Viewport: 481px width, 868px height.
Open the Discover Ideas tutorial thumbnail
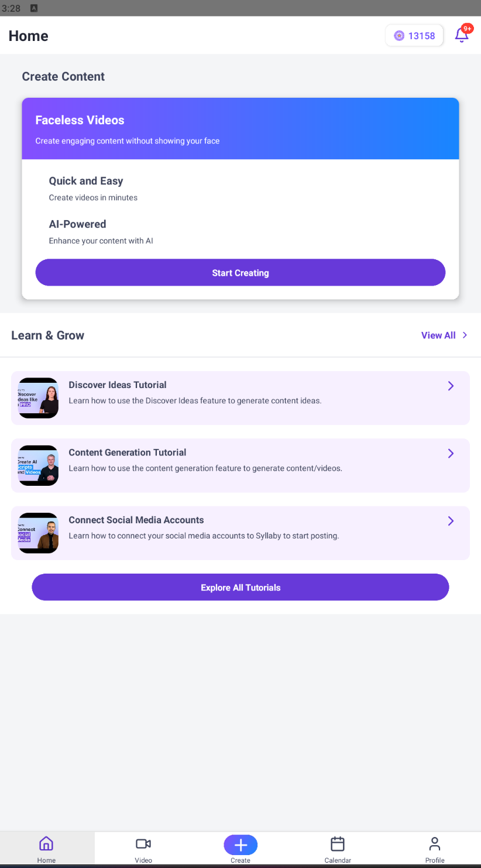tap(37, 397)
